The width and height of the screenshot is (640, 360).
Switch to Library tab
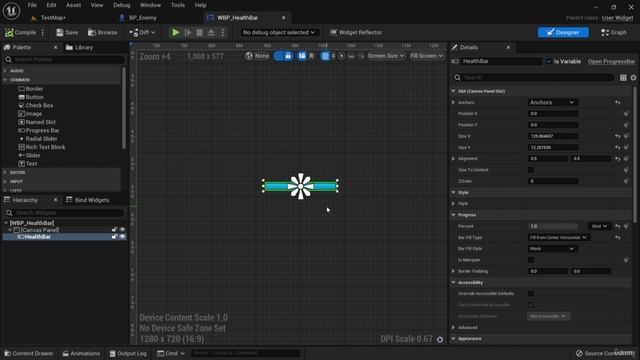tap(80, 48)
